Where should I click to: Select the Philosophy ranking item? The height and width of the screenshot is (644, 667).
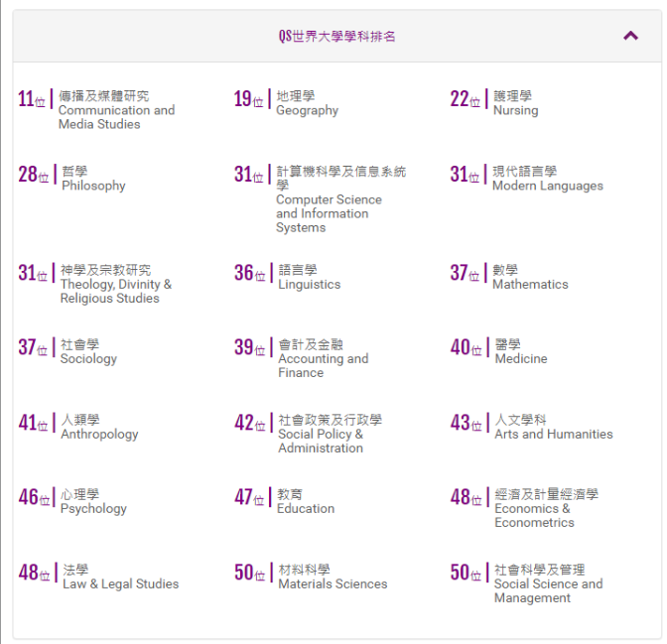[x=93, y=180]
